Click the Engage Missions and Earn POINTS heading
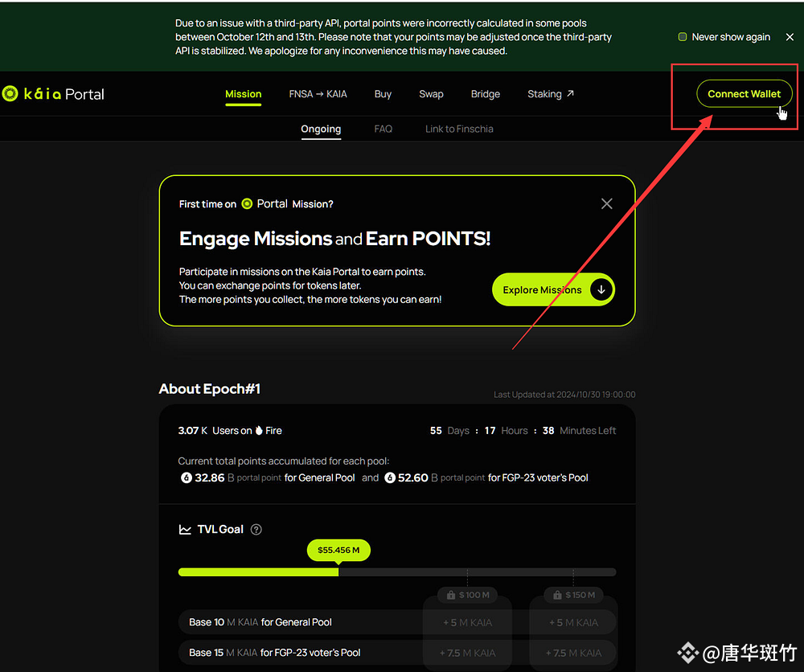 tap(334, 239)
